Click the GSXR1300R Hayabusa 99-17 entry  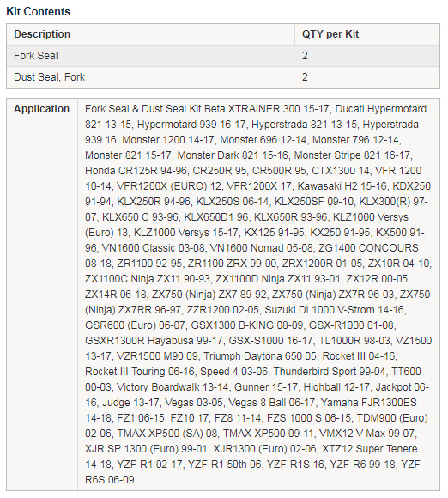[154, 341]
